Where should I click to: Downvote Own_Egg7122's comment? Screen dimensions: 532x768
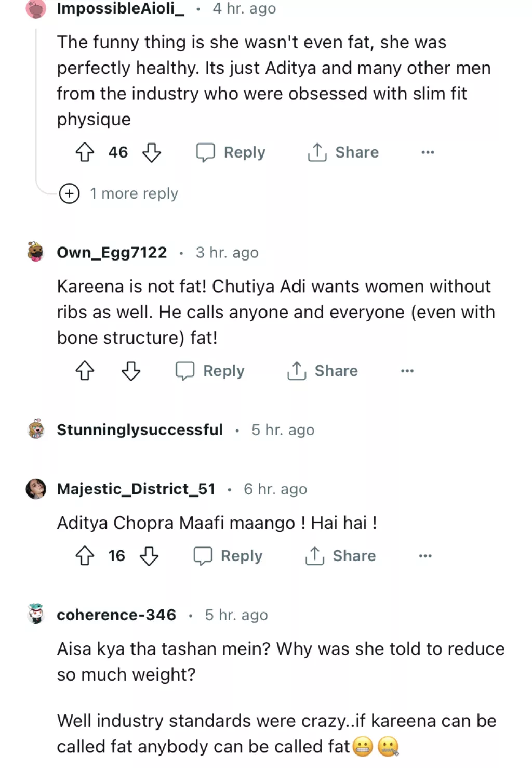(x=131, y=371)
